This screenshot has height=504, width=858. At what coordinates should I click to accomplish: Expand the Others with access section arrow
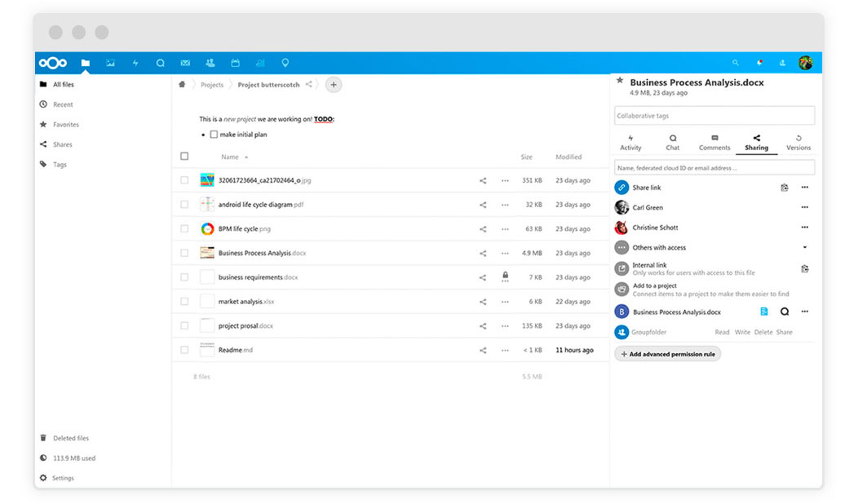(x=805, y=247)
